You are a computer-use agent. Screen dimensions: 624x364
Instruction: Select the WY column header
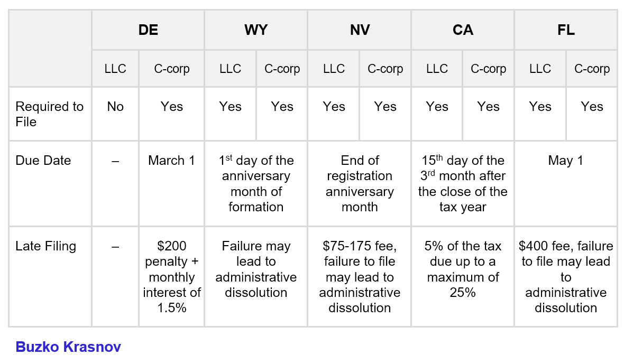256,30
